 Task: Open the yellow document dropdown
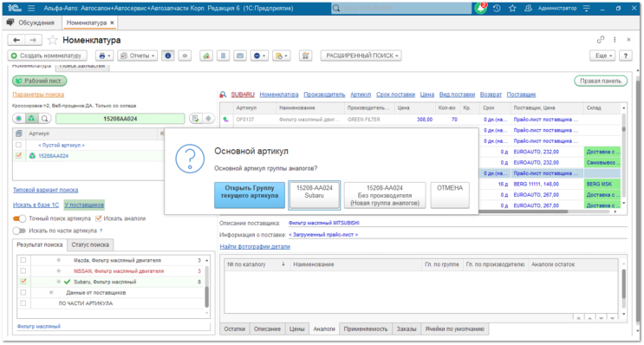(282, 55)
